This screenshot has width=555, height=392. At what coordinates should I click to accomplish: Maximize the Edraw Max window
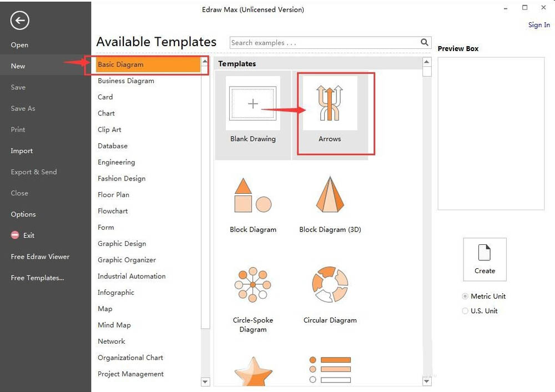pos(524,7)
